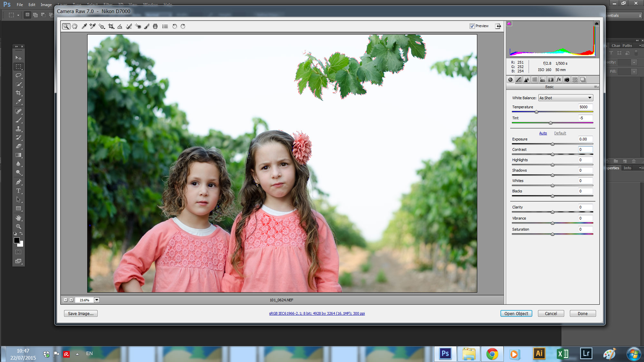Choose the Red Eye Removal tool
Viewport: 644px width, 362px height.
pyautogui.click(x=138, y=26)
